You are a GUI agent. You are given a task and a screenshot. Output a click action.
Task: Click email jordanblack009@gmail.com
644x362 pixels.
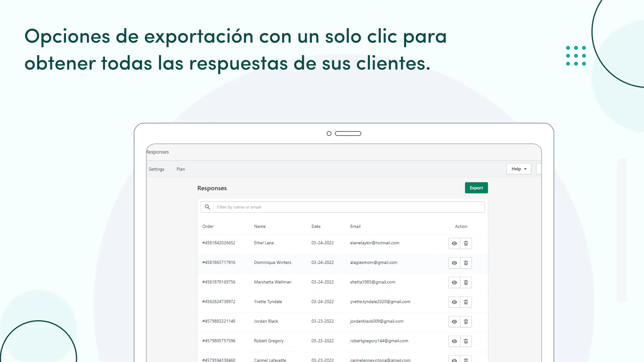click(x=377, y=321)
